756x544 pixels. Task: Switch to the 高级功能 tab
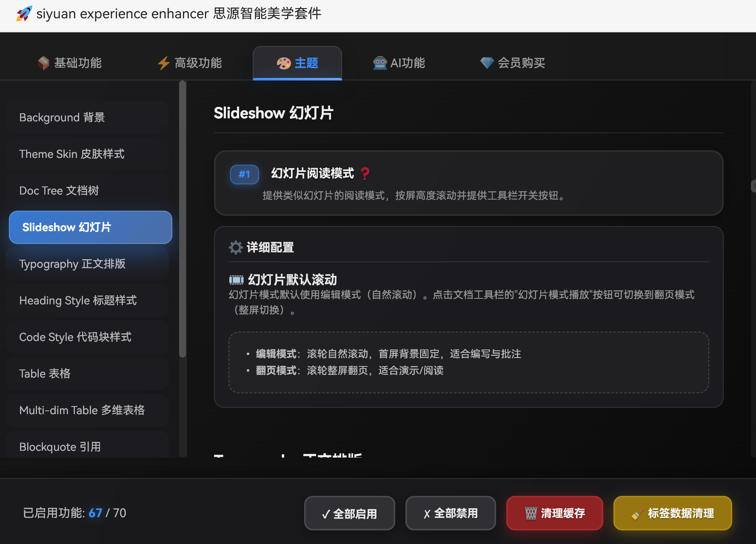pyautogui.click(x=190, y=63)
